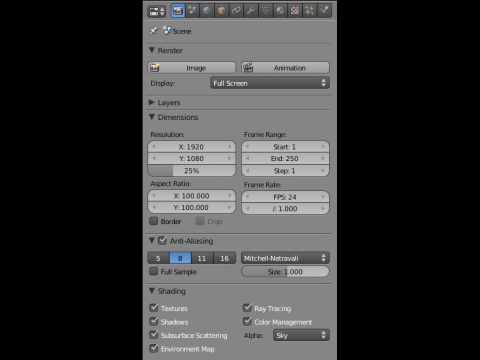The image size is (480, 360).
Task: Click the frame Step 1 field
Action: 285,171
